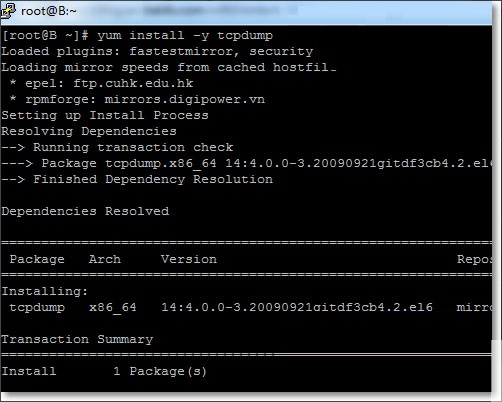Click the Running transaction check line
Viewport: 502px width, 402px height.
117,147
